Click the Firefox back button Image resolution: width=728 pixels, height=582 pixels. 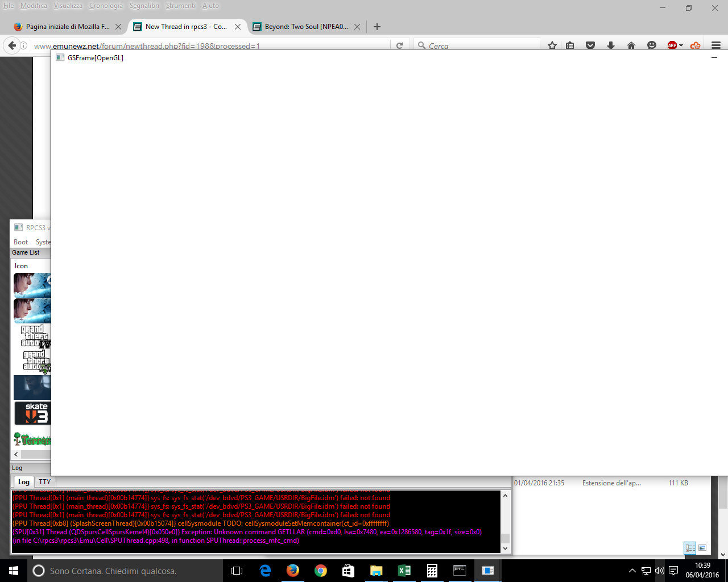click(12, 45)
